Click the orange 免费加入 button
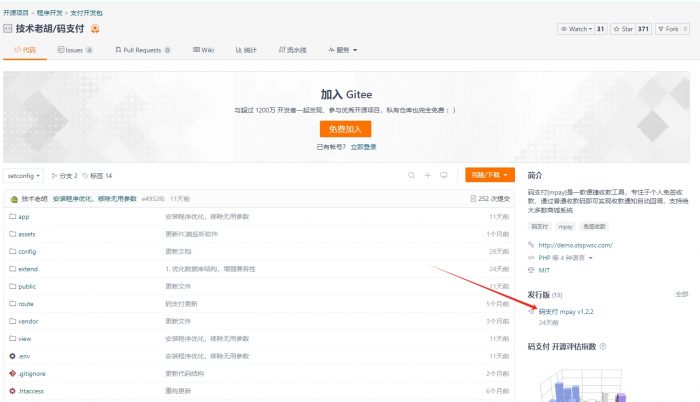The image size is (700, 402). [345, 129]
